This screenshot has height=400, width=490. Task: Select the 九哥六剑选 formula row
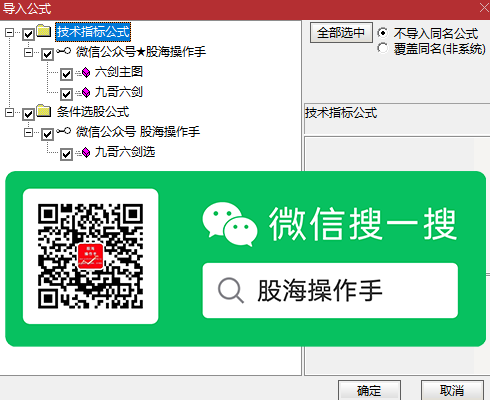point(125,152)
